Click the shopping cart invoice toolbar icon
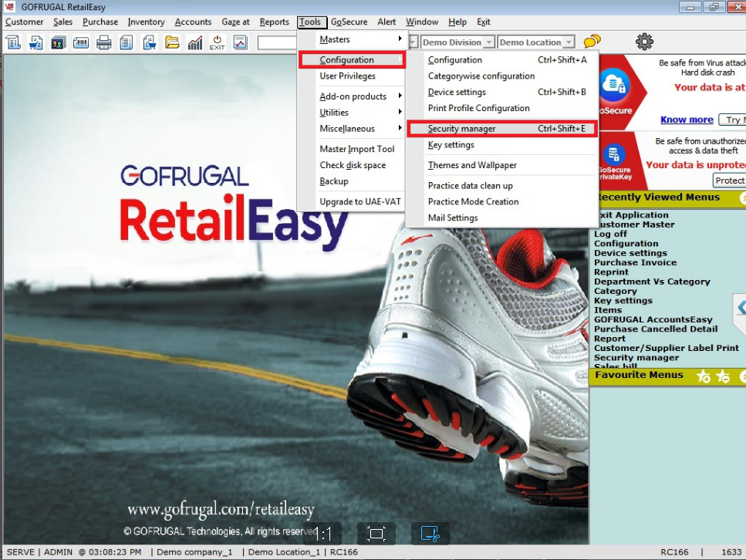This screenshot has width=746, height=560. (35, 42)
